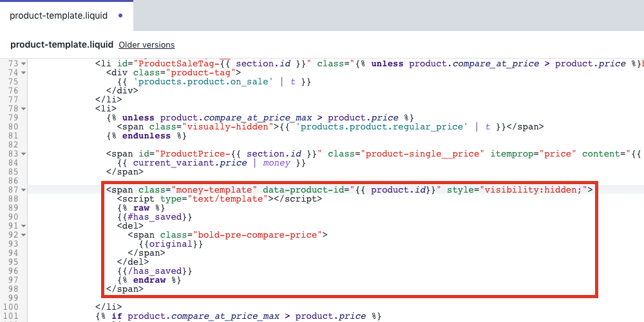
Task: Open the product-template.liquid file tab
Action: [x=59, y=15]
